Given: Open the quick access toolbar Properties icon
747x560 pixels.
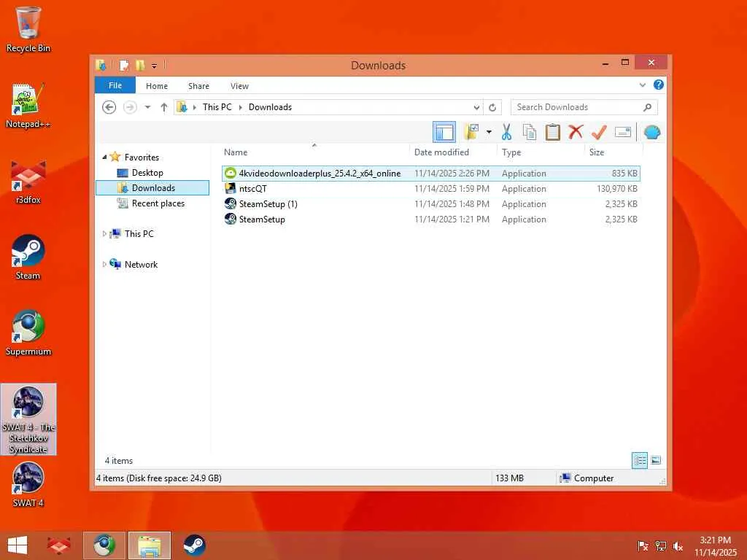Looking at the screenshot, I should (124, 65).
